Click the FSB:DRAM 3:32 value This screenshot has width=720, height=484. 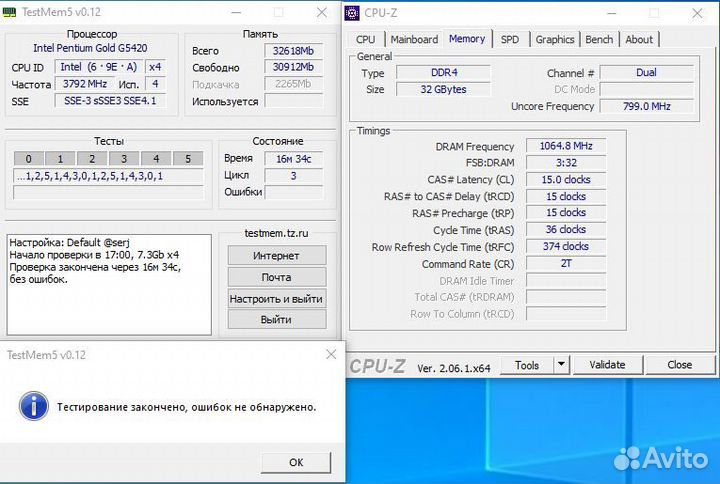coord(566,163)
